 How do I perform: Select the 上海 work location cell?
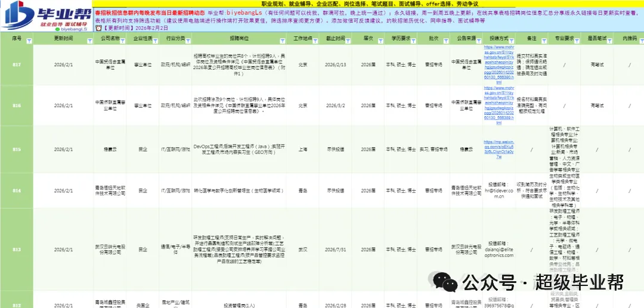(303, 150)
